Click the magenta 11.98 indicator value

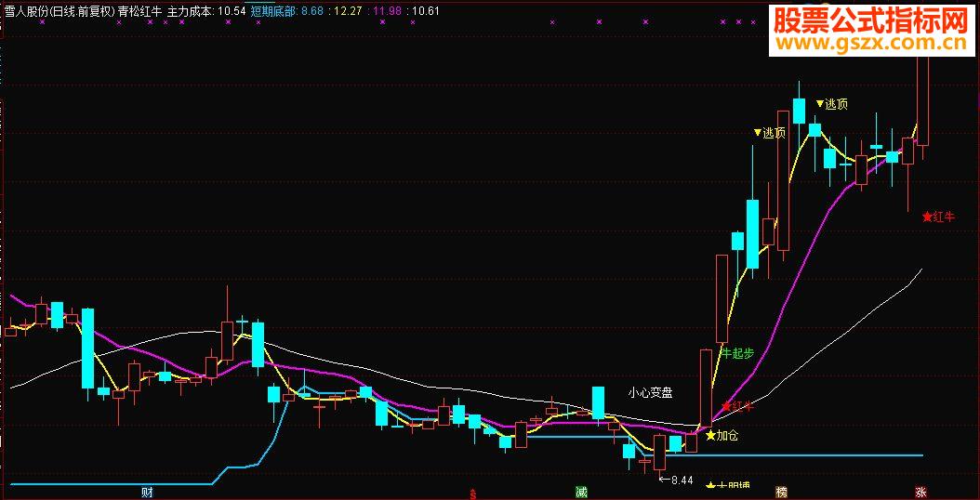coord(387,10)
